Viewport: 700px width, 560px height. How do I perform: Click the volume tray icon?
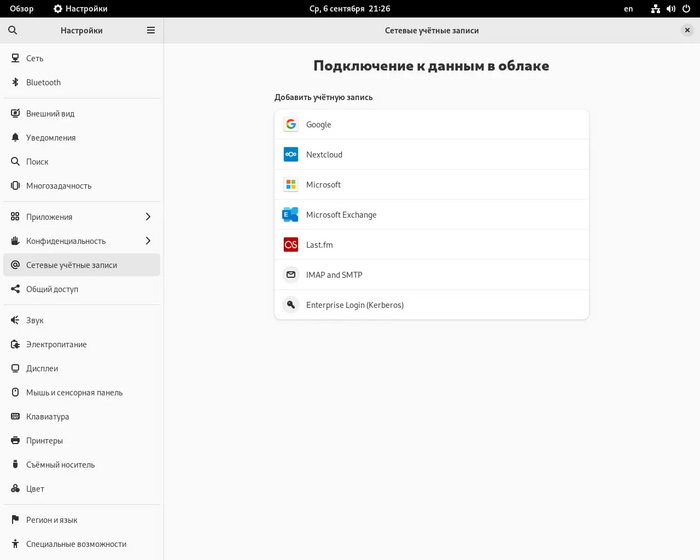tap(671, 8)
